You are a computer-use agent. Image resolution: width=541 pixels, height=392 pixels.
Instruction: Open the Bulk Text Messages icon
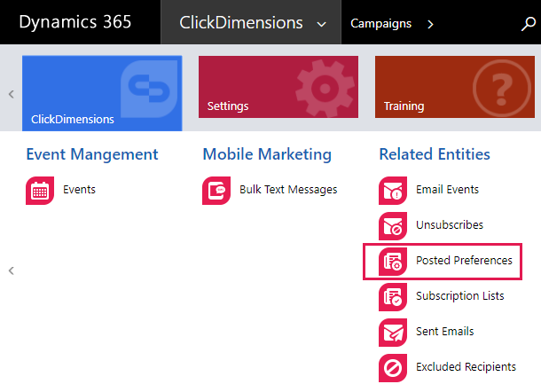click(216, 191)
